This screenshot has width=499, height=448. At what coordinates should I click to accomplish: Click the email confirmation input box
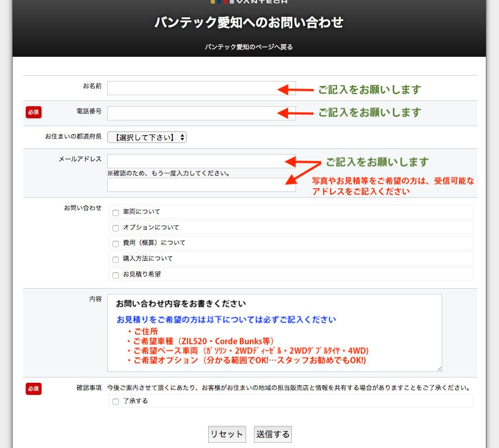click(201, 185)
